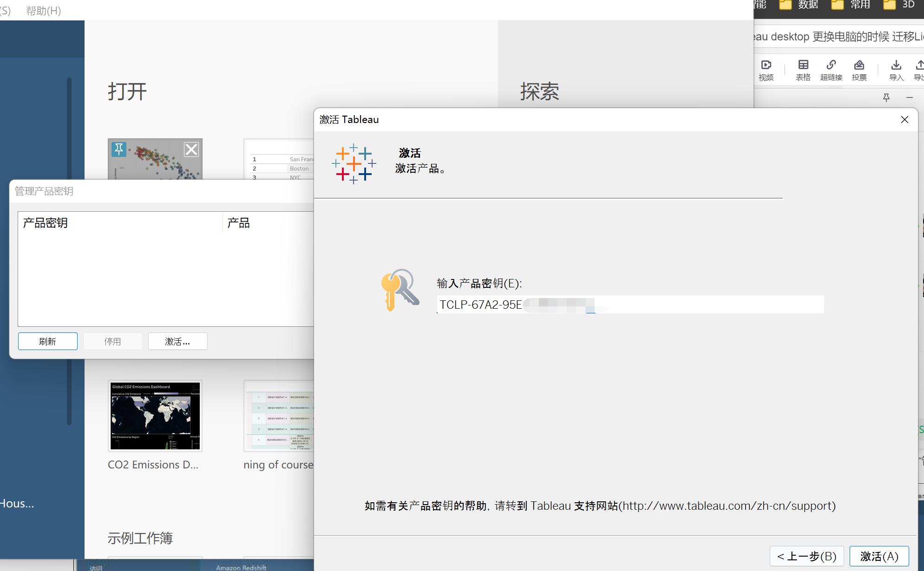Remove scatter plot workbook with X icon

pos(191,149)
